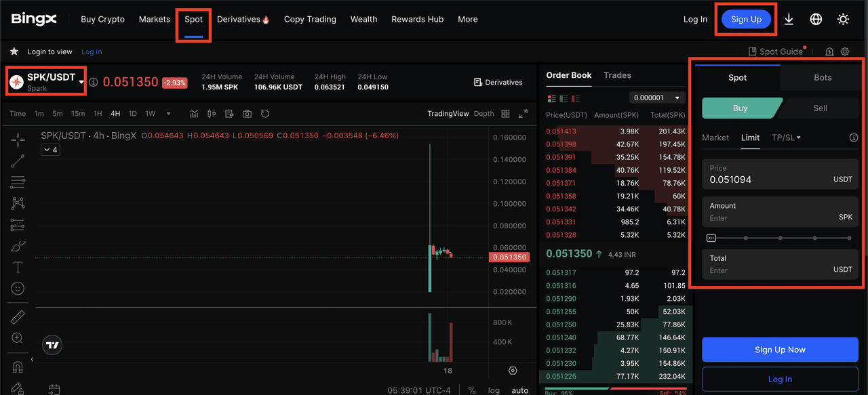868x395 pixels.
Task: Select the trend line drawing tool
Action: point(18,161)
